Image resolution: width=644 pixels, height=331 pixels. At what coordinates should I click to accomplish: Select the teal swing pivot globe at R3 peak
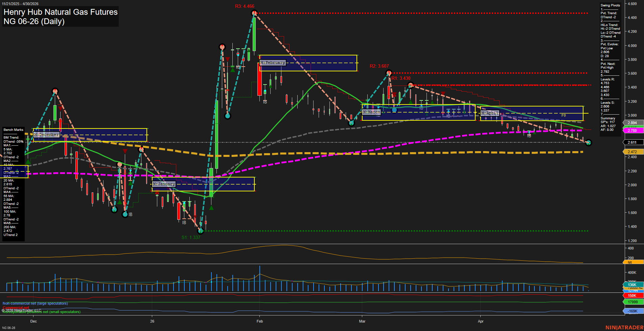(254, 13)
